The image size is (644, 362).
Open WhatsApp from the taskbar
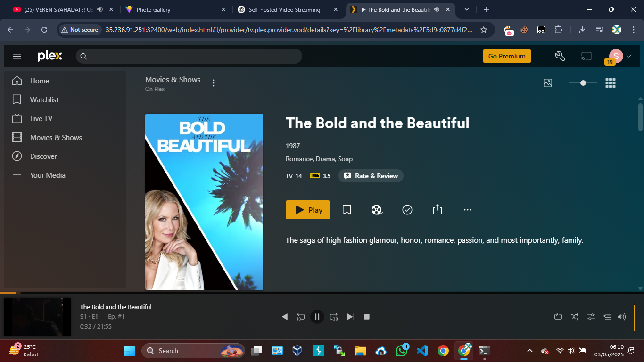[402, 351]
